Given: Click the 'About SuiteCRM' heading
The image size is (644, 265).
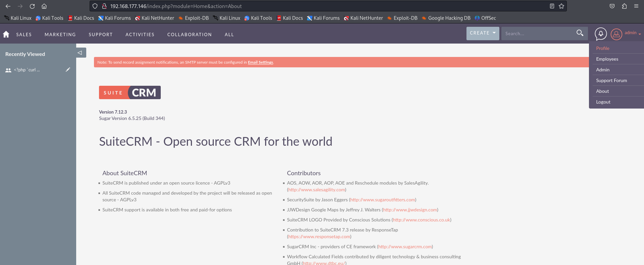Looking at the screenshot, I should [125, 173].
